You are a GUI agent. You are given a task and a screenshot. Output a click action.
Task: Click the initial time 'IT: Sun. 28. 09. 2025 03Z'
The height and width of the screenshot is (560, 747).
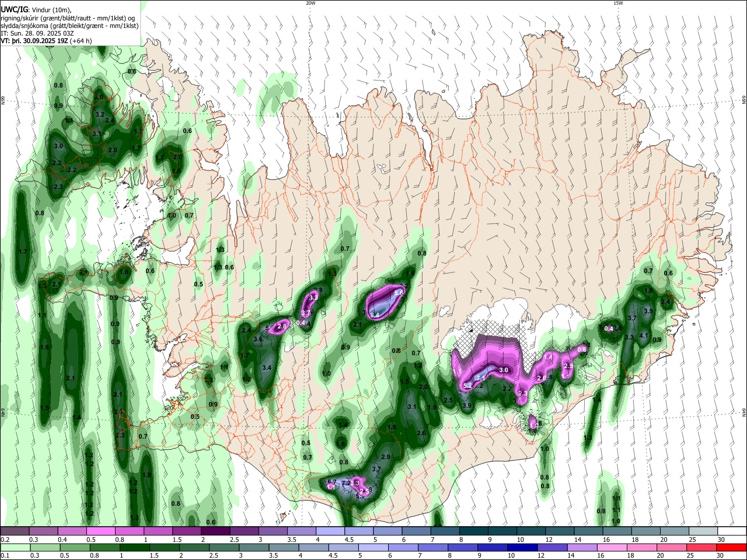click(37, 33)
